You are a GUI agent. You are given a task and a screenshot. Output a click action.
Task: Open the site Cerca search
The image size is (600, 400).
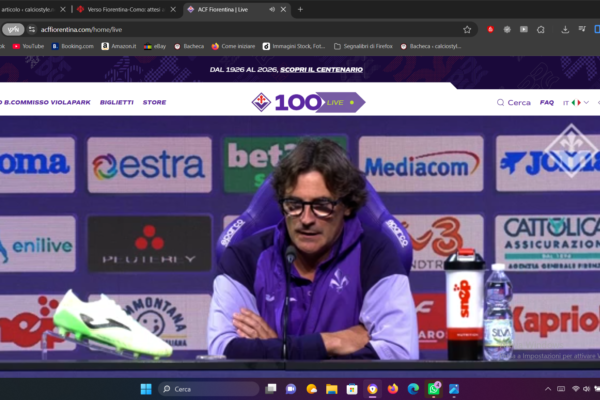coord(514,103)
